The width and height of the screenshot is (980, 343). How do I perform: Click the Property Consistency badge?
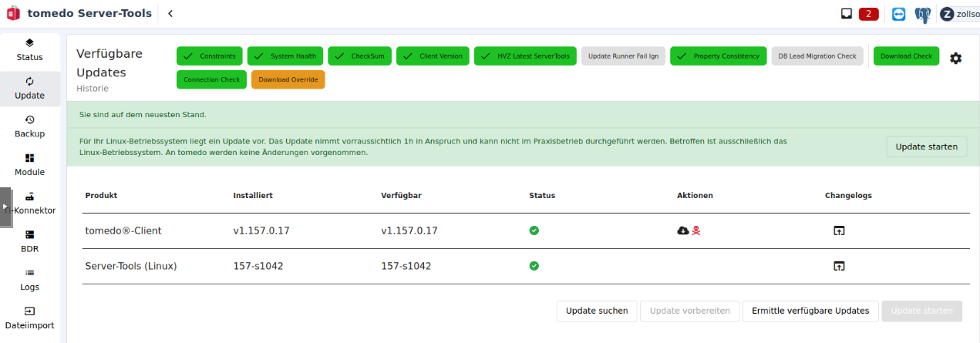tap(719, 56)
